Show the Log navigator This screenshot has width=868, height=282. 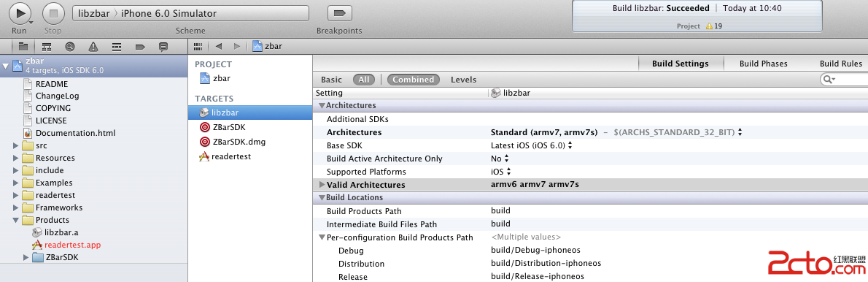coord(163,47)
